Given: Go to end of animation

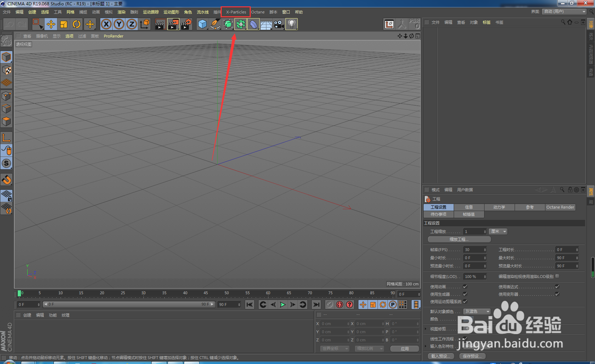Looking at the screenshot, I should click(x=316, y=305).
